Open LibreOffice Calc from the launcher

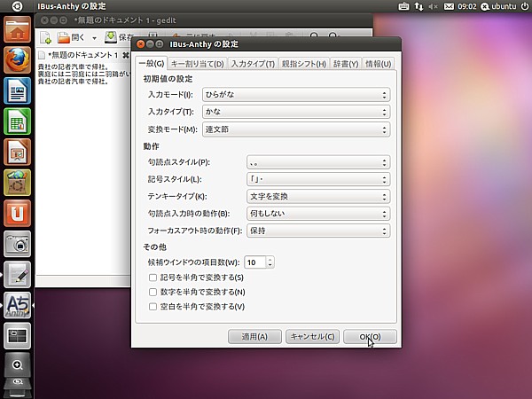point(18,121)
